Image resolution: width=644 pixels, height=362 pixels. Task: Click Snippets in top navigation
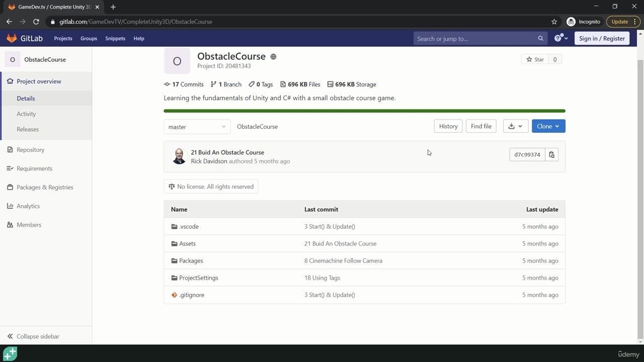(x=115, y=38)
